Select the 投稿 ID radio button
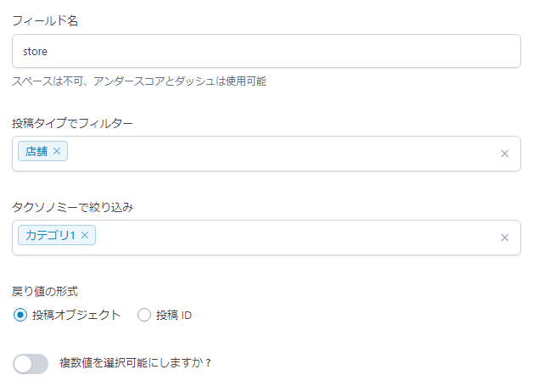 (x=143, y=316)
